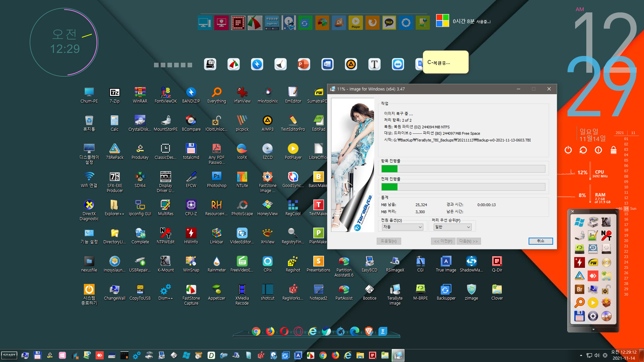
Task: Open EasyBCD desktop icon
Action: coord(369,264)
